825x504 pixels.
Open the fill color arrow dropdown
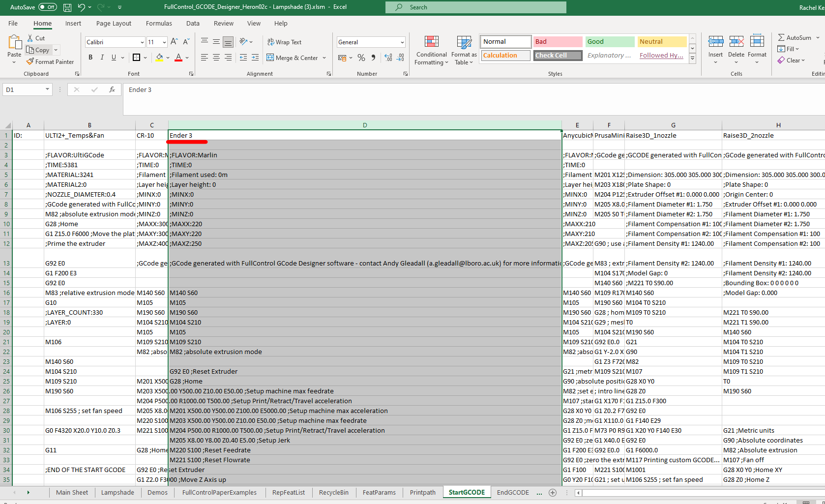168,58
